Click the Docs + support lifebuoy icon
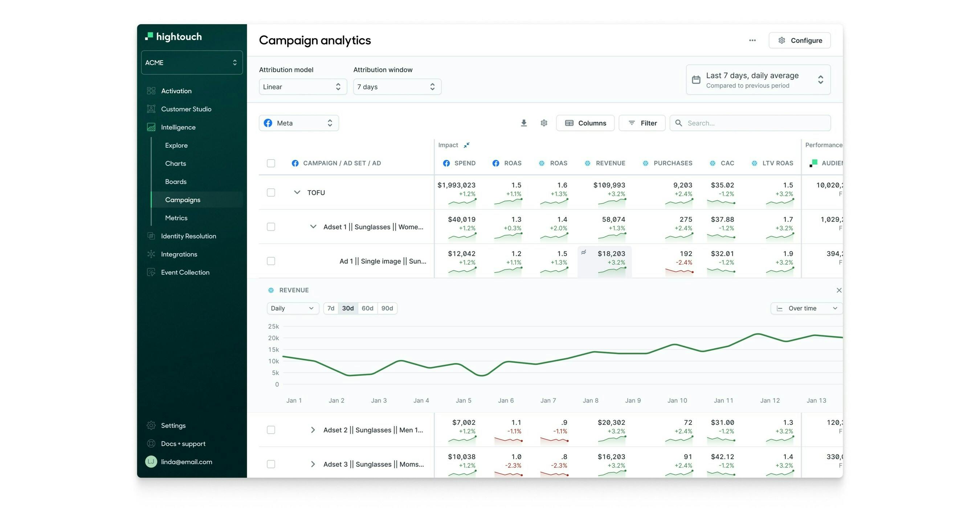Screen dimensions: 980x513 151,443
